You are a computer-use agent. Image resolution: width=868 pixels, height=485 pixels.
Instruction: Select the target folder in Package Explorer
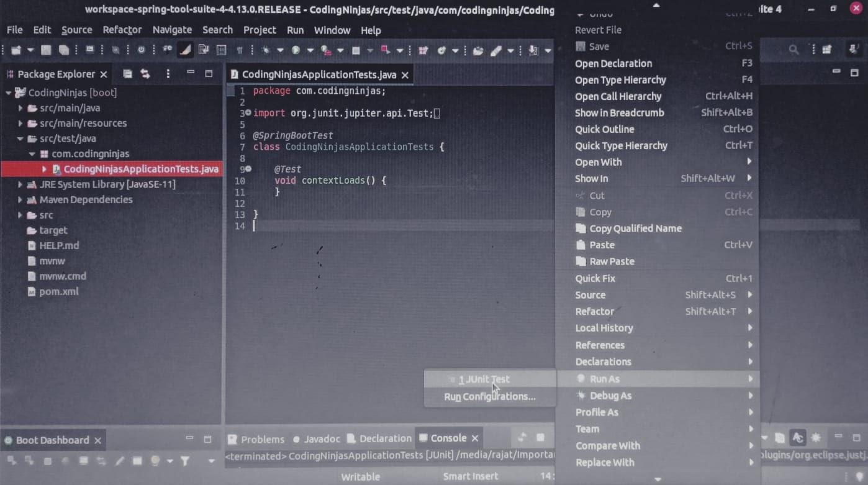point(53,230)
